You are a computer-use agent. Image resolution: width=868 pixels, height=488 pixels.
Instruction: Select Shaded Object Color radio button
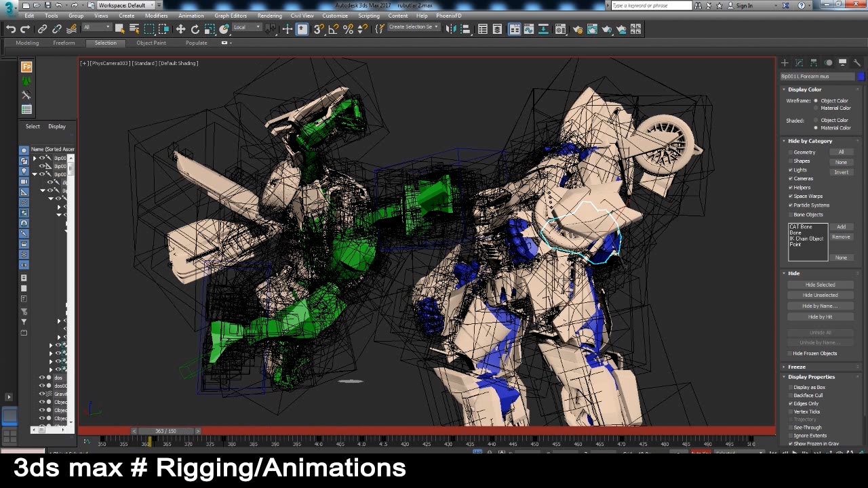(816, 120)
